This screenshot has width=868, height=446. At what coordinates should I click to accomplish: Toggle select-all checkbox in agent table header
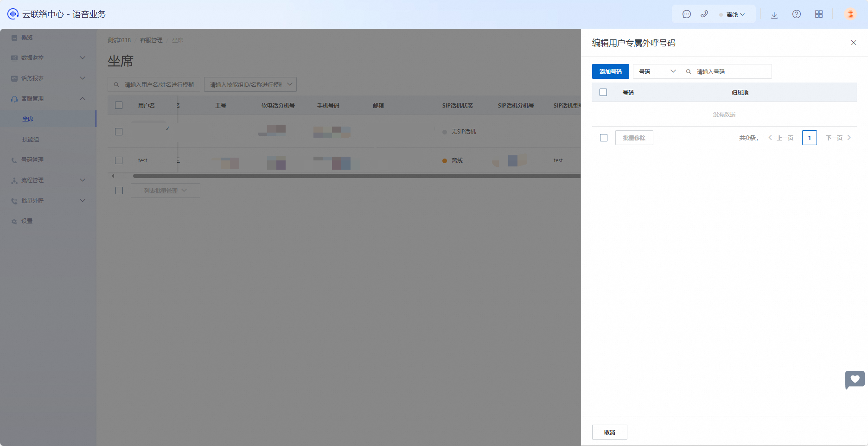[119, 105]
